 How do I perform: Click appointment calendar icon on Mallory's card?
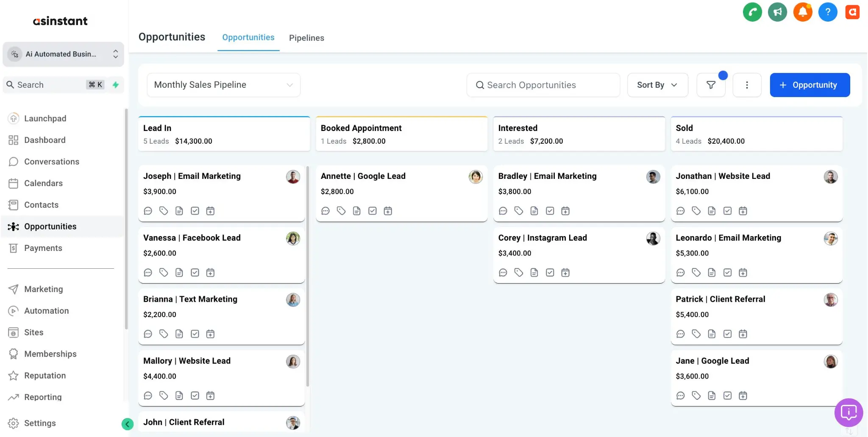coord(210,395)
